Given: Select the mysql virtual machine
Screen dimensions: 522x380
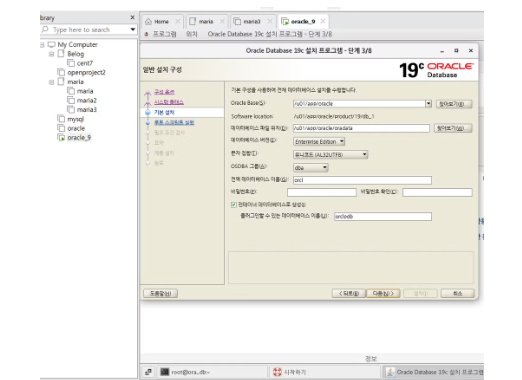Looking at the screenshot, I should [76, 119].
